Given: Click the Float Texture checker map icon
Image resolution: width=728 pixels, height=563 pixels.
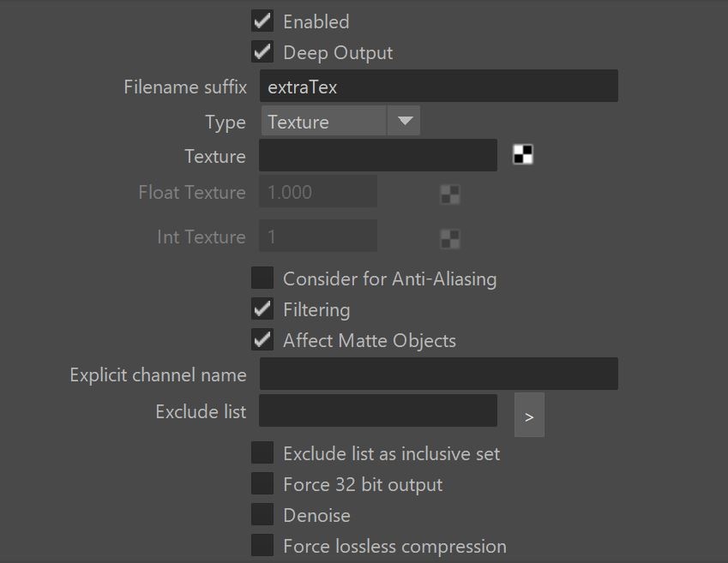Looking at the screenshot, I should [450, 195].
